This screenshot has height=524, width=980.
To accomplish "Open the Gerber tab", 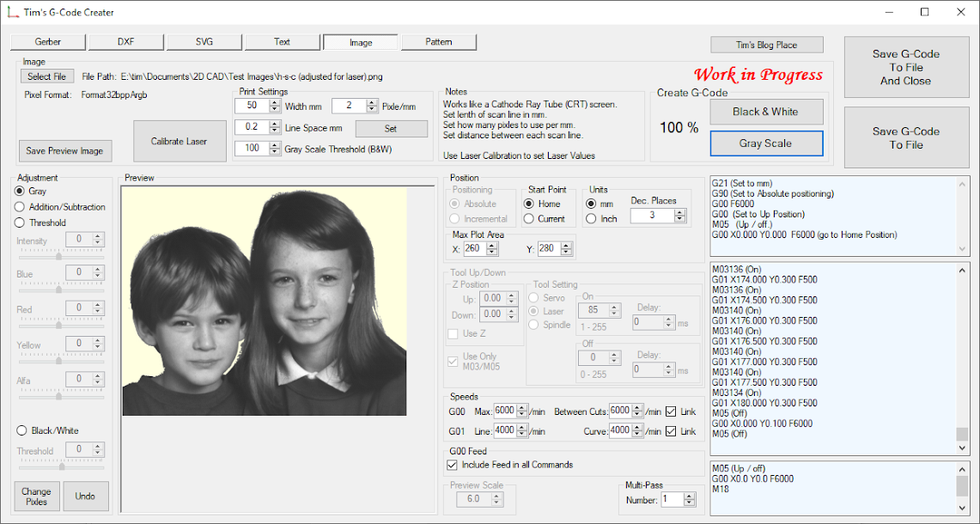I will [48, 42].
